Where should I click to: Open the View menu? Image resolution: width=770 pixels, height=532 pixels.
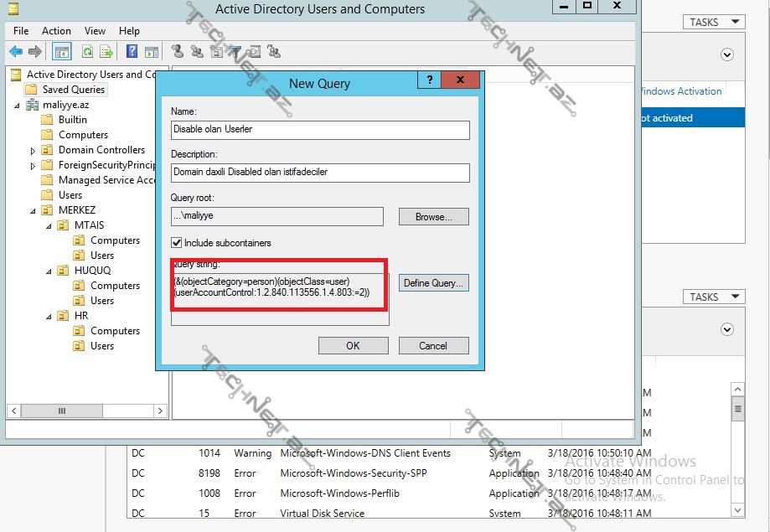95,31
